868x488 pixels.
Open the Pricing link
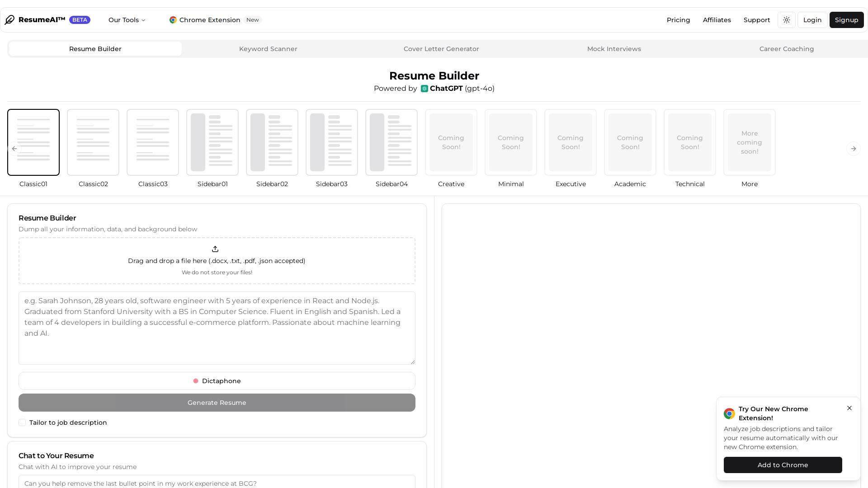click(x=678, y=20)
